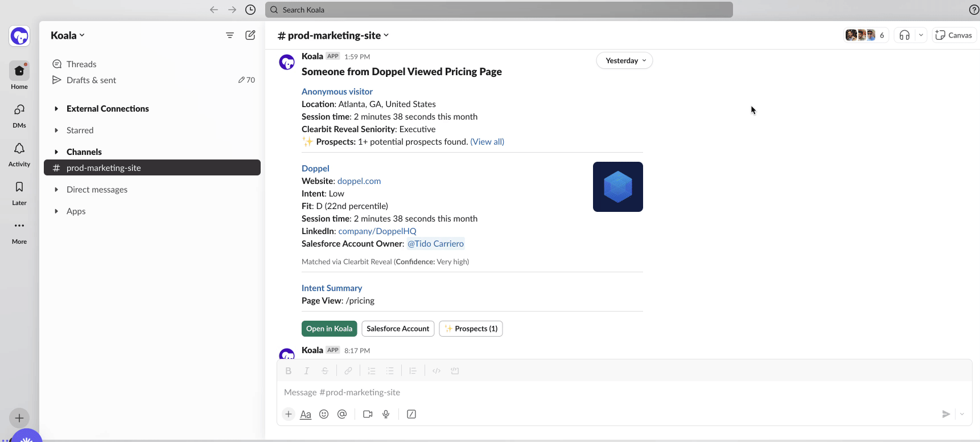Insert an ordered list in composer
This screenshot has height=442, width=980.
tap(372, 371)
